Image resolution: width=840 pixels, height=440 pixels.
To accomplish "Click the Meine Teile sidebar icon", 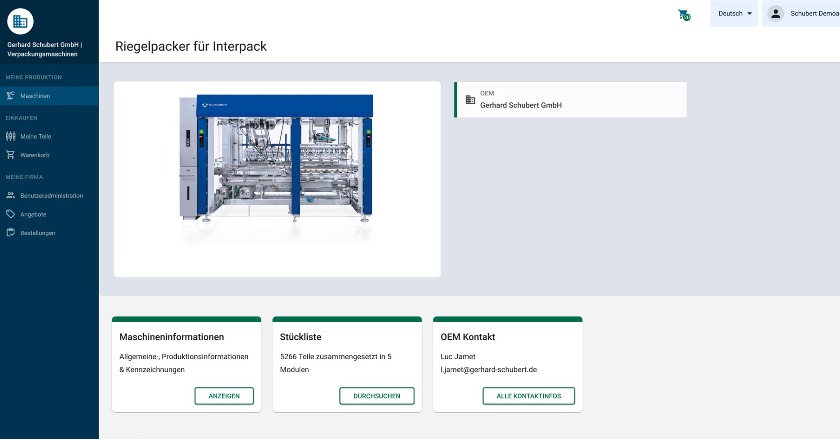I will coord(10,136).
